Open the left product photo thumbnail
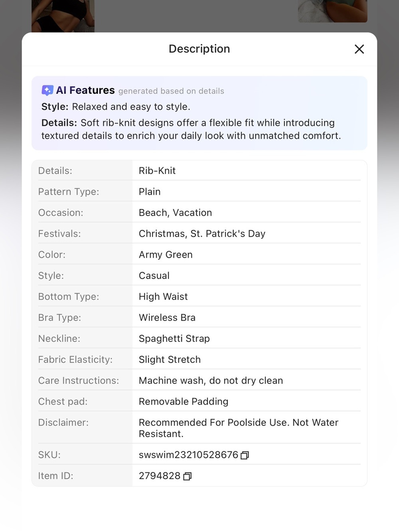This screenshot has width=399, height=532. pyautogui.click(x=63, y=16)
